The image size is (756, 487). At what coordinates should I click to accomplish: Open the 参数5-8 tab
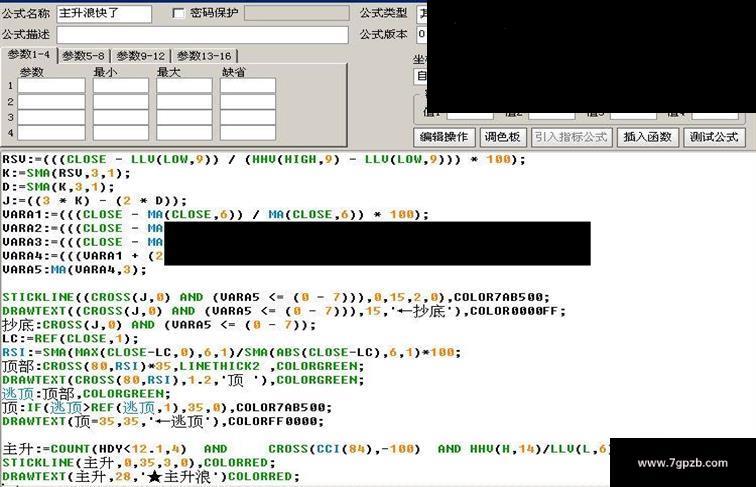83,56
